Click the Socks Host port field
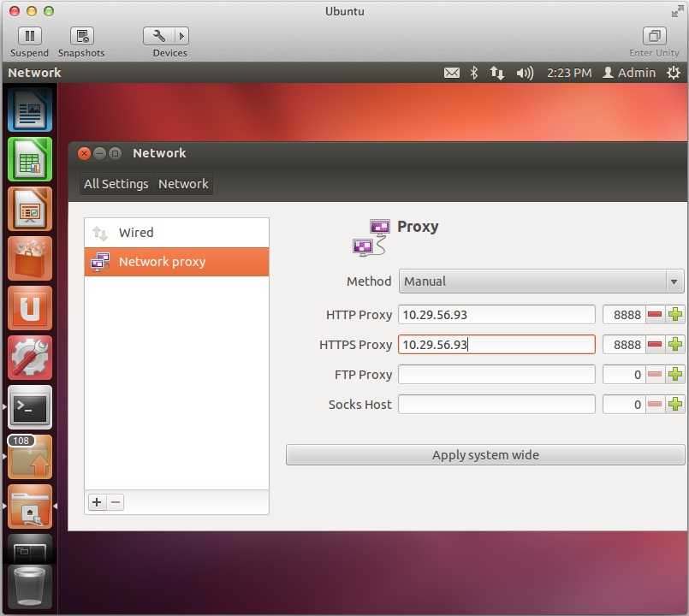This screenshot has width=689, height=616. [x=624, y=404]
